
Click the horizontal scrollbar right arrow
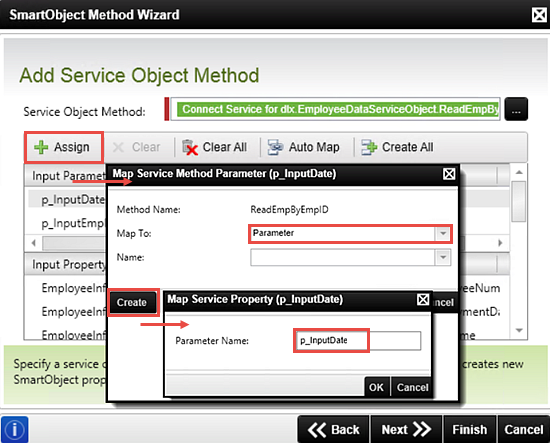[x=501, y=243]
